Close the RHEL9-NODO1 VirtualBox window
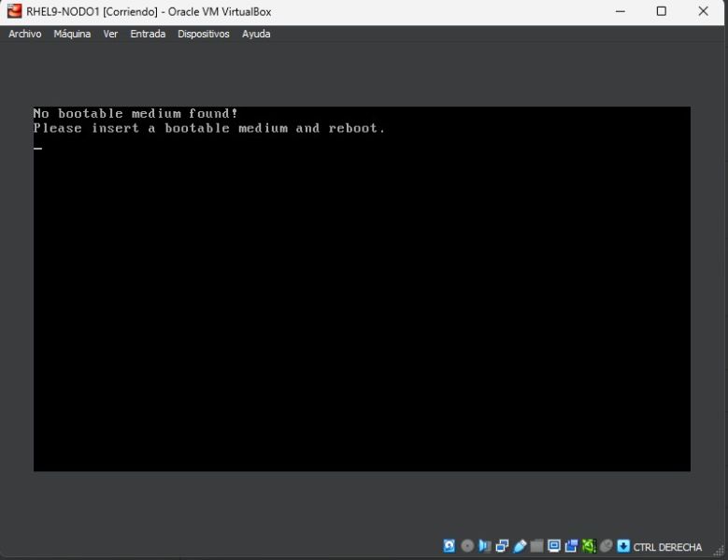 point(703,11)
